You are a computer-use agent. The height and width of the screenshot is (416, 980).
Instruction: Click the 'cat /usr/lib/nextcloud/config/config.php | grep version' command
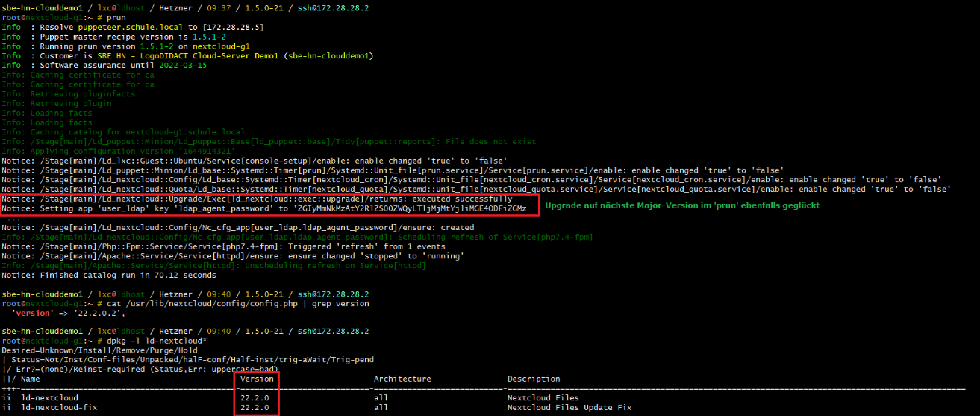[x=238, y=304]
